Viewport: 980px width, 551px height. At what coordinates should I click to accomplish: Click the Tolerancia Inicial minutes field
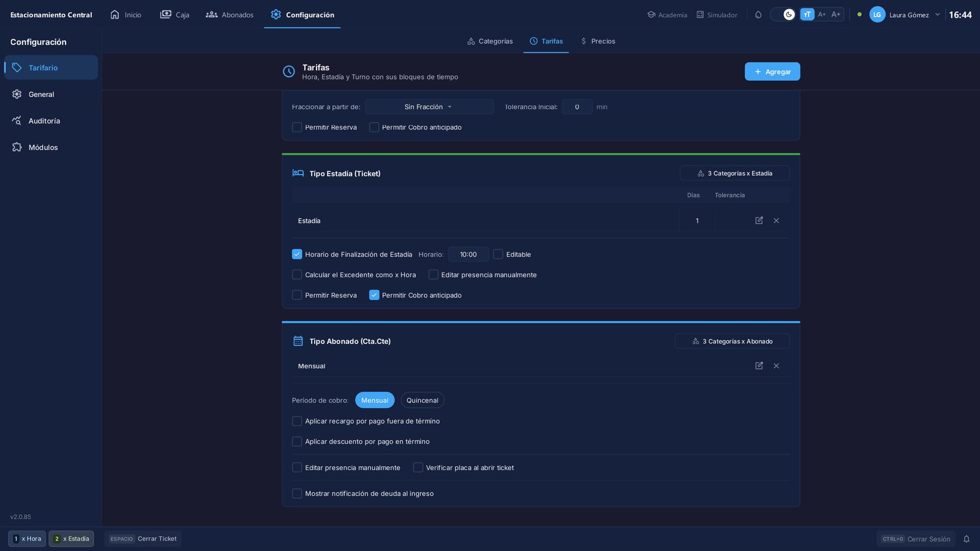(577, 107)
